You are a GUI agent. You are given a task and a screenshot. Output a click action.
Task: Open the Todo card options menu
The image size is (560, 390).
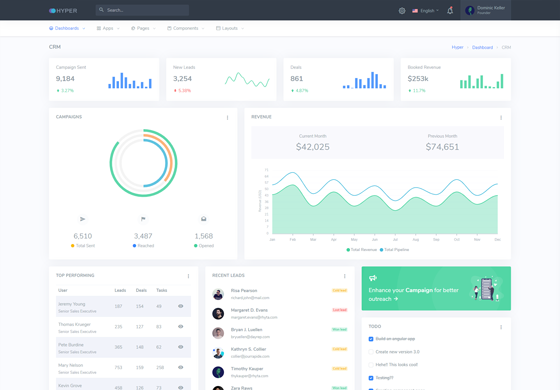click(x=501, y=327)
